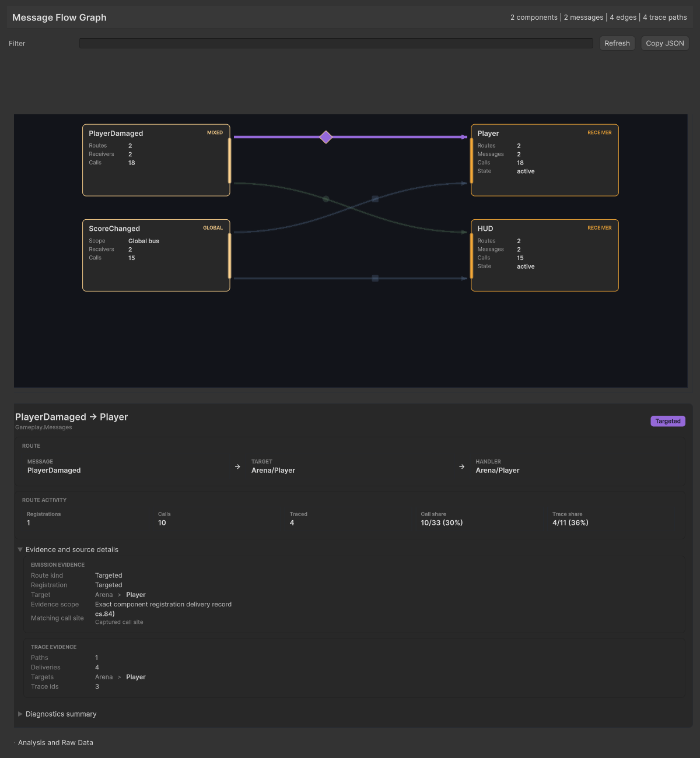This screenshot has width=700, height=758.
Task: Click the '4 trace paths' header stat
Action: (x=665, y=17)
